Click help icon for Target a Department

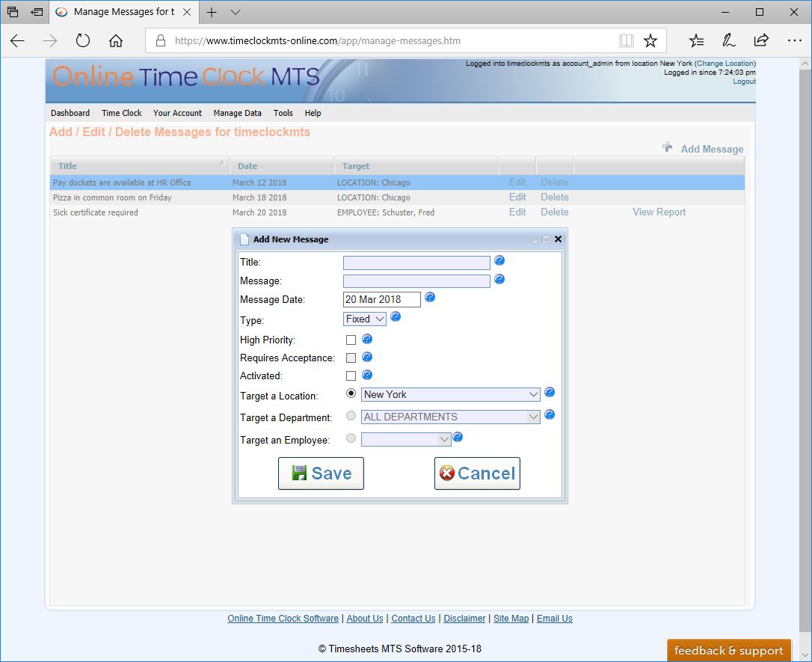pyautogui.click(x=550, y=414)
